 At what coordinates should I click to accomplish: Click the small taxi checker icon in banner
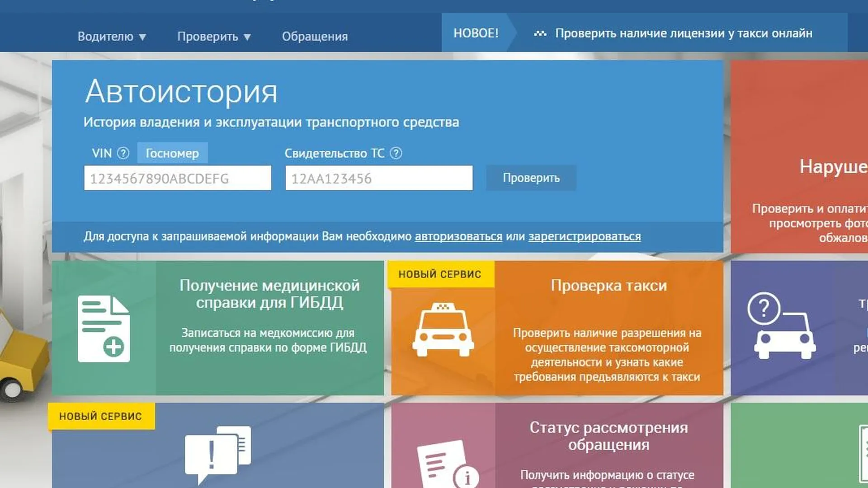pos(540,33)
